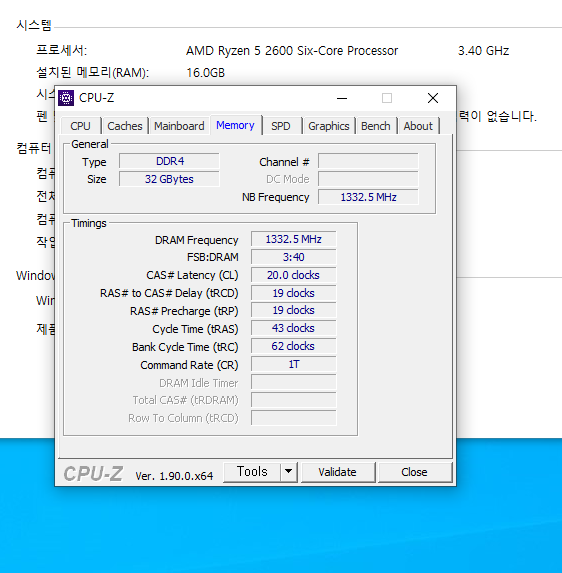Click the Ver. 1.90.0.x64 version text
Screen dimensions: 562x573
pyautogui.click(x=174, y=476)
